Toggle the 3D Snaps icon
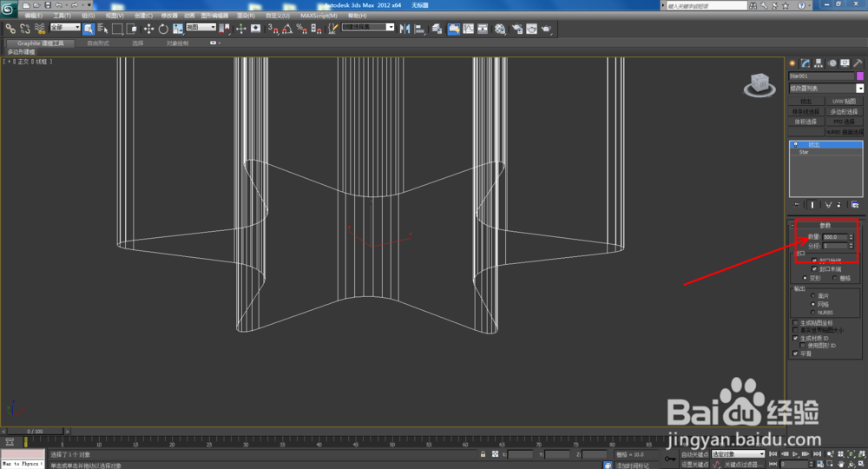Screen dimensions: 868x469 (273, 29)
